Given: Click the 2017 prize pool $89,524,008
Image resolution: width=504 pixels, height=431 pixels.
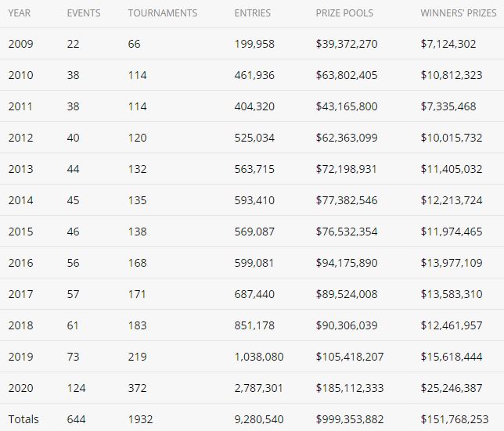Looking at the screenshot, I should pos(347,294).
